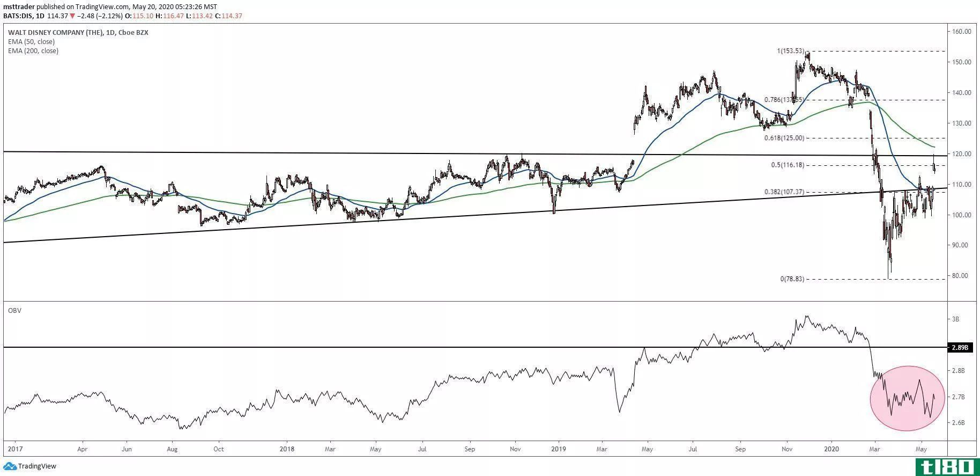The image size is (980, 476).
Task: Click the 2020 label on time axis
Action: click(831, 448)
